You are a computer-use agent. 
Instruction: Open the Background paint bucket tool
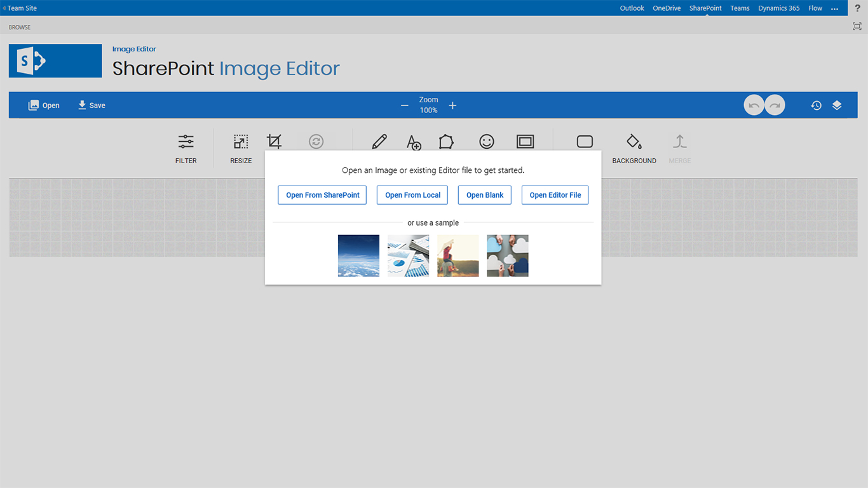pos(634,148)
